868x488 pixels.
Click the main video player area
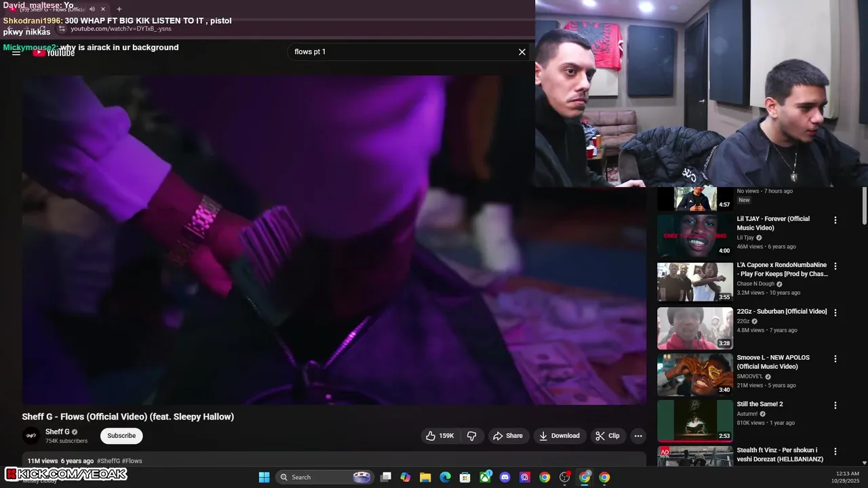334,241
